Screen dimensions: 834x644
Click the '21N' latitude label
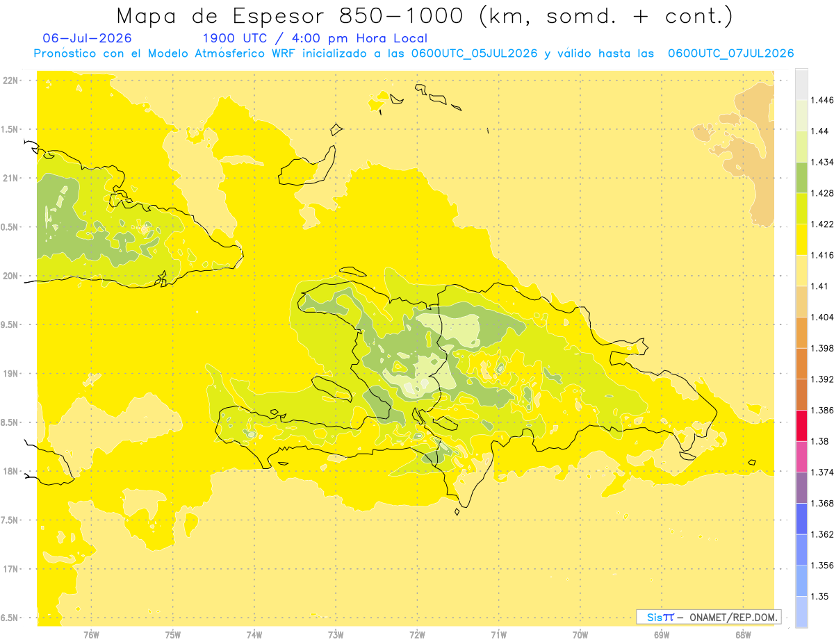10,178
